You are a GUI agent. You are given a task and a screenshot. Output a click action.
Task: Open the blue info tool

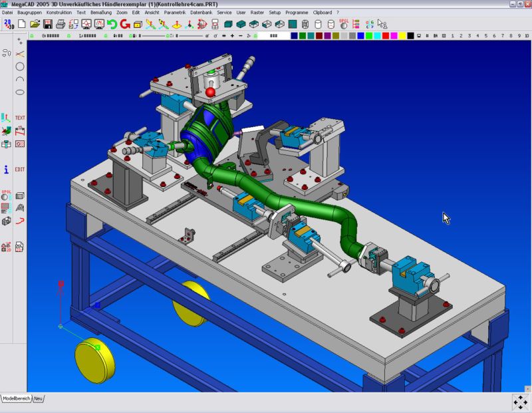tap(7, 170)
